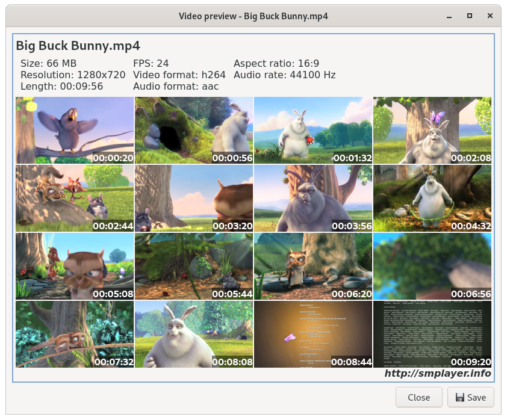Choose the blurry thumbnail at 00:06:56
Screen dimensions: 507x420
[432, 267]
